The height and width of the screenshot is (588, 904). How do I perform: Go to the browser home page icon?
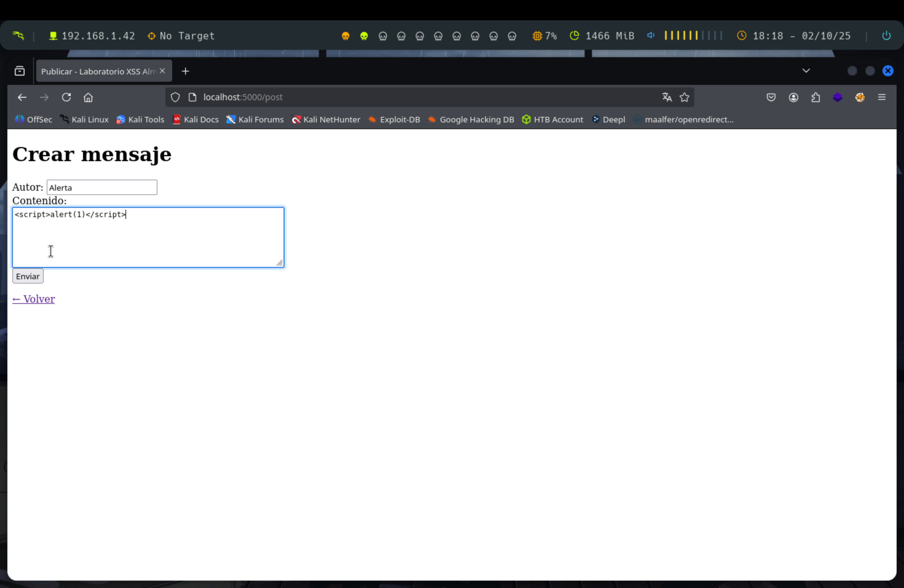pyautogui.click(x=88, y=97)
